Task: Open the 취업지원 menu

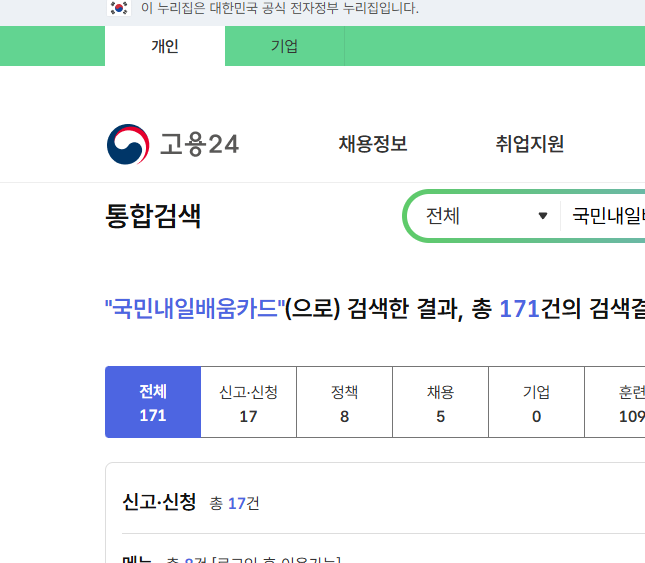Action: coord(529,144)
